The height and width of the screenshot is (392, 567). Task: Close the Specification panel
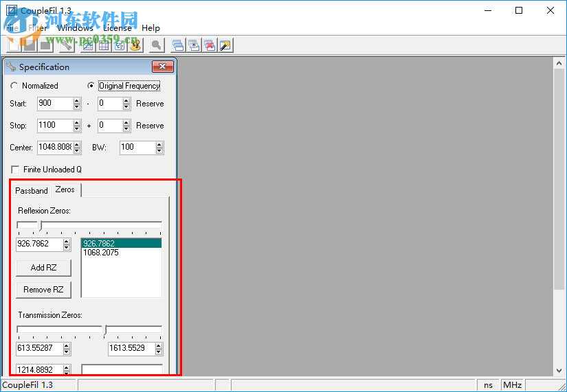[163, 67]
